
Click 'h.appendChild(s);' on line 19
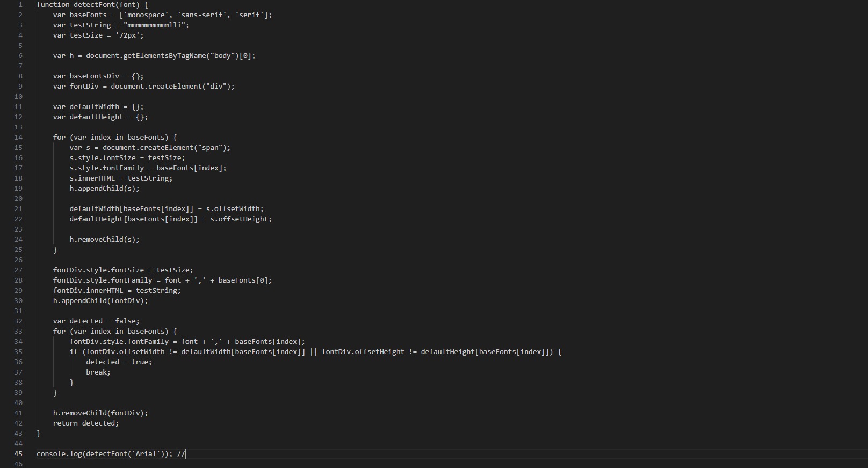[104, 188]
